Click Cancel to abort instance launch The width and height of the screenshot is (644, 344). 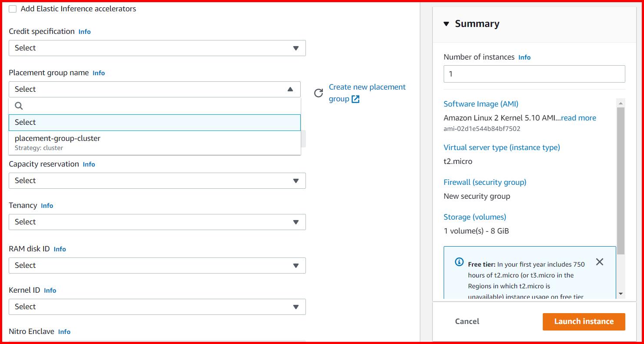[x=467, y=321]
